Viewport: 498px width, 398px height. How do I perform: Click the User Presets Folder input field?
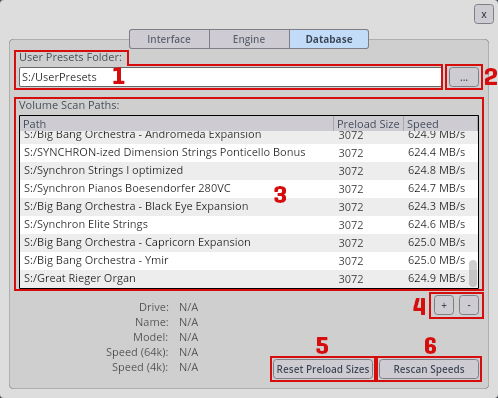230,77
